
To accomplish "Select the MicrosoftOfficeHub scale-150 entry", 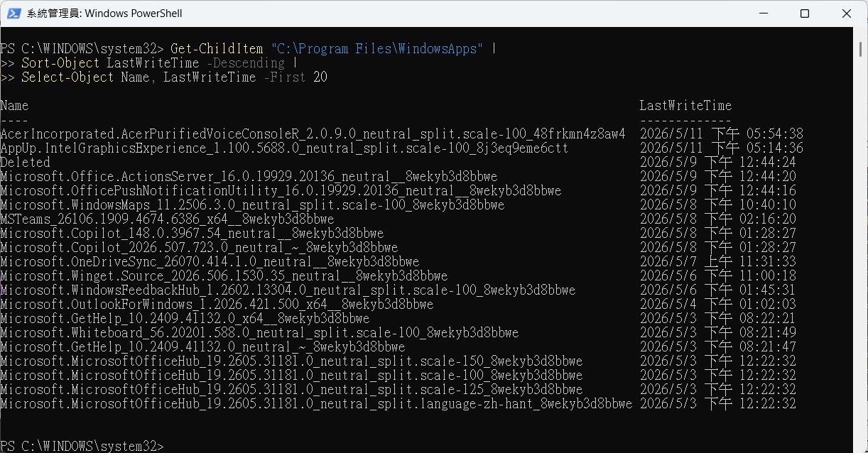I will coord(291,361).
